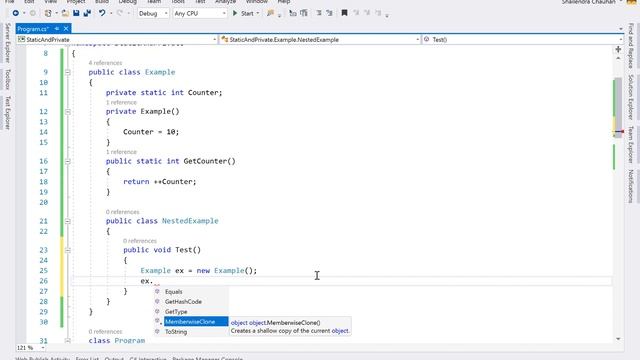The height and width of the screenshot is (360, 640).
Task: Open the Toolbox side tab
Action: click(x=7, y=79)
